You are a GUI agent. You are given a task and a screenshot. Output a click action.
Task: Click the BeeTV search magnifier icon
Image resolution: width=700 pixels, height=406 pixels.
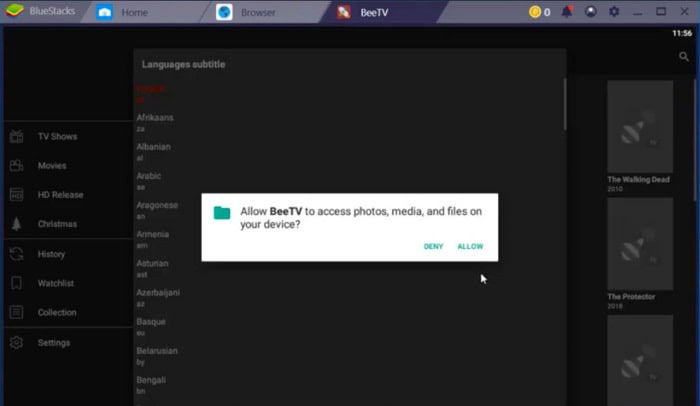[683, 57]
